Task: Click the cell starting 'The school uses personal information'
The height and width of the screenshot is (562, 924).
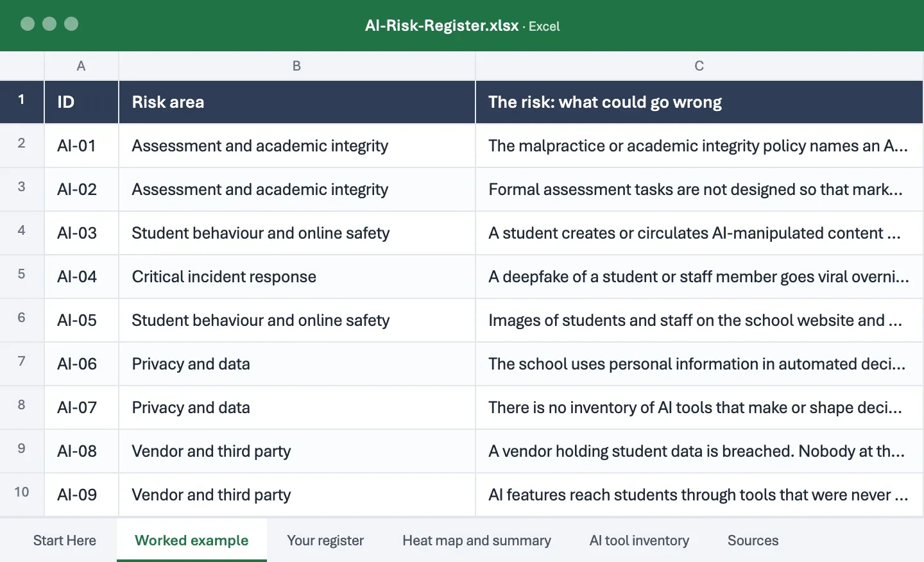Action: coord(699,364)
